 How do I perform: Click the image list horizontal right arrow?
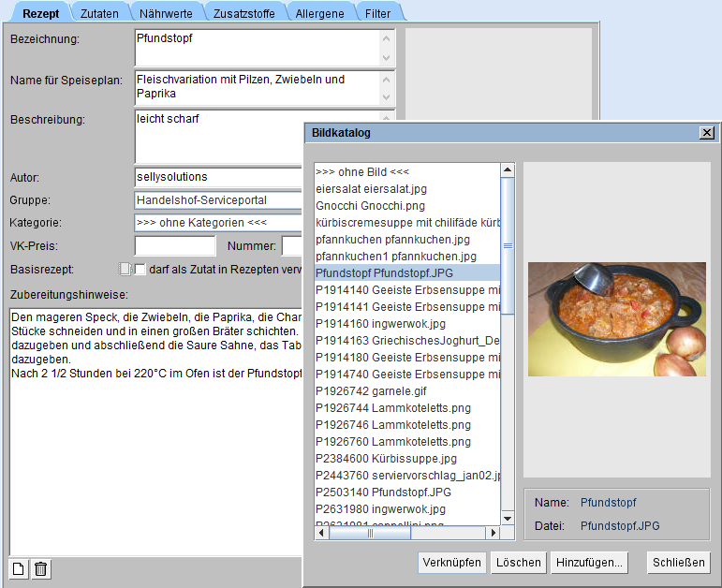click(x=494, y=533)
